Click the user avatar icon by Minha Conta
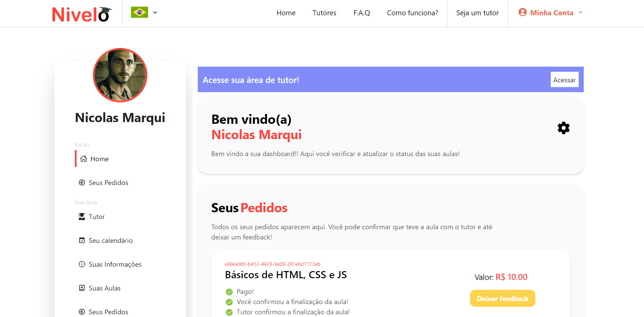This screenshot has width=644, height=317. [x=522, y=12]
